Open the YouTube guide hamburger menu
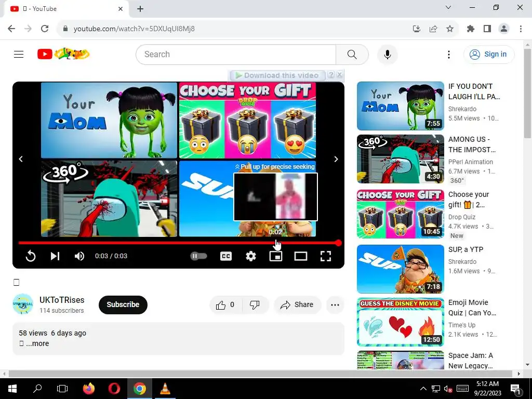532x399 pixels. point(19,54)
